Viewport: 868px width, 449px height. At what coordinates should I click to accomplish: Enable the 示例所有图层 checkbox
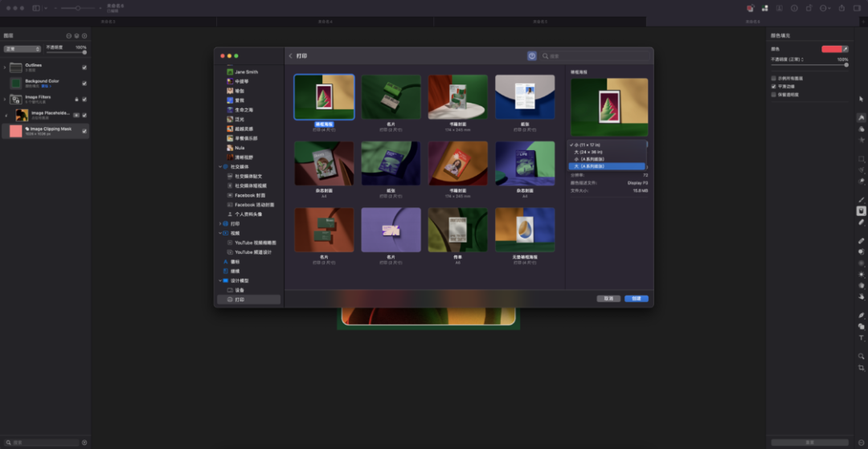tap(774, 79)
